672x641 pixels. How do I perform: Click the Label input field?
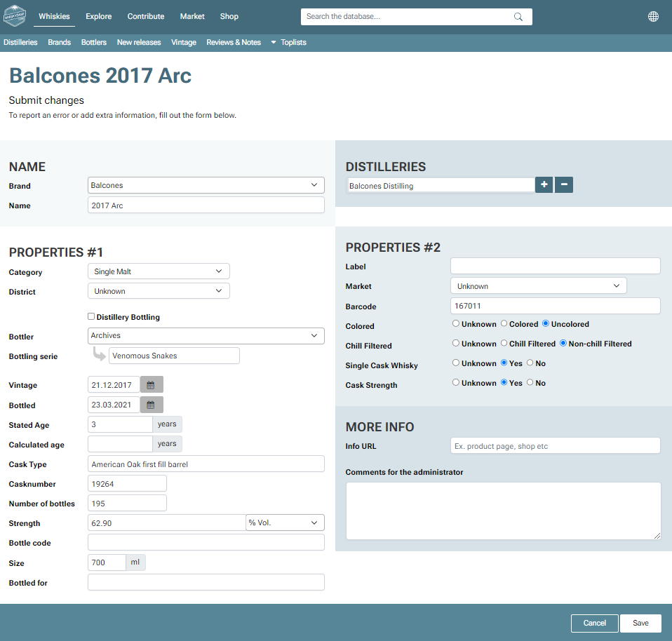(555, 266)
